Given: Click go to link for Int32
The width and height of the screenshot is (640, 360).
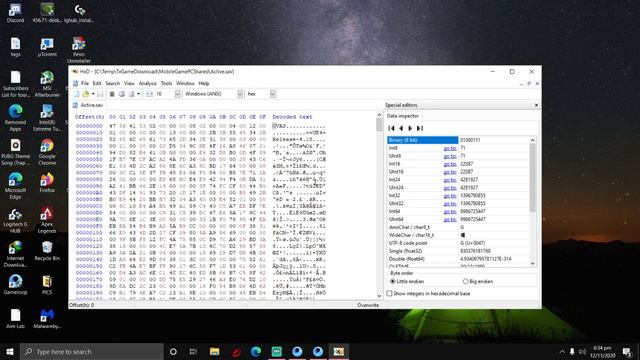Looking at the screenshot, I should [450, 196].
